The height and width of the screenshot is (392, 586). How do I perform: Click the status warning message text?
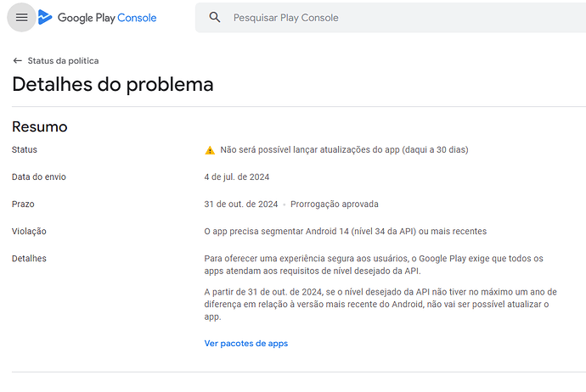point(344,150)
